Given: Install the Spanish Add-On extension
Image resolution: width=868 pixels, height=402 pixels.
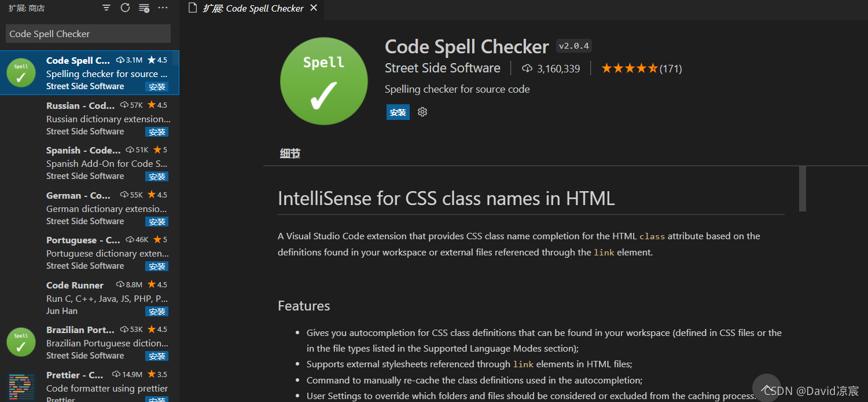Looking at the screenshot, I should click(157, 177).
